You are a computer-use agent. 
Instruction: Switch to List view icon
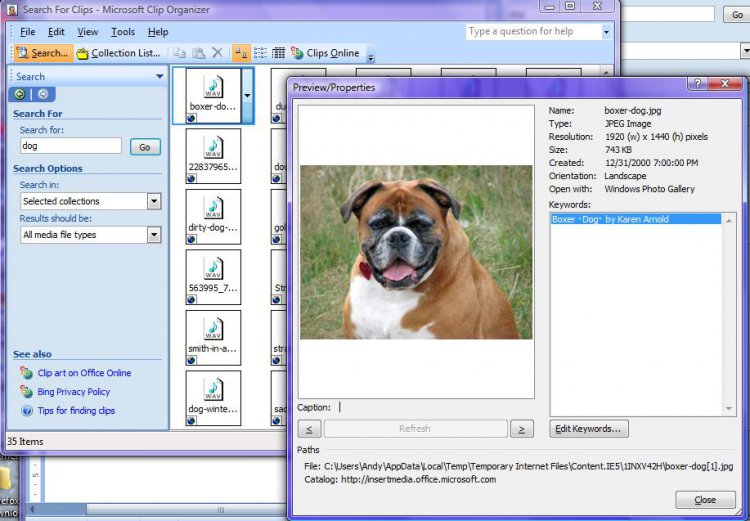pyautogui.click(x=260, y=53)
